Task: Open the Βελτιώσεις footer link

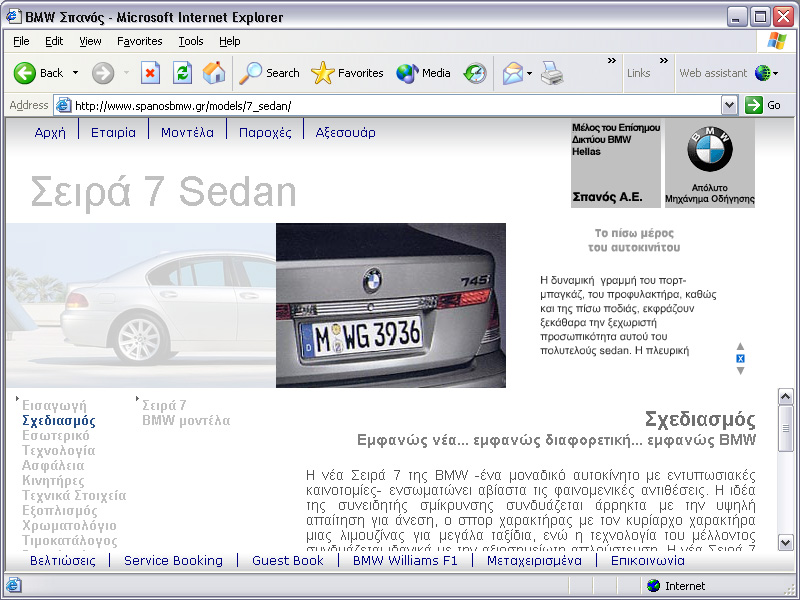Action: (x=63, y=561)
